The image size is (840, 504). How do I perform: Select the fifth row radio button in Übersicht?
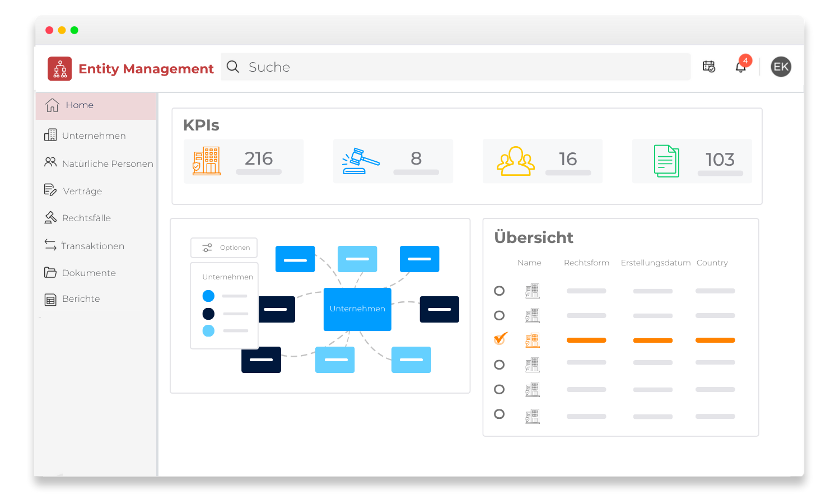click(x=499, y=389)
